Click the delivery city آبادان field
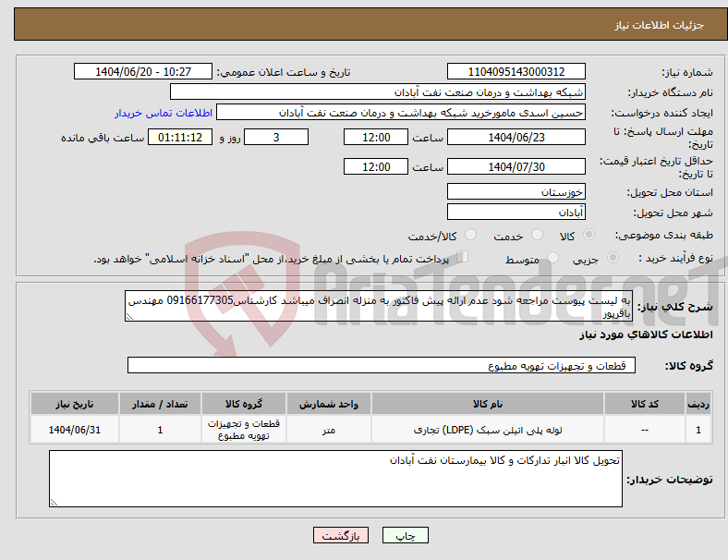Screen dimensions: 728x560 tap(516, 212)
